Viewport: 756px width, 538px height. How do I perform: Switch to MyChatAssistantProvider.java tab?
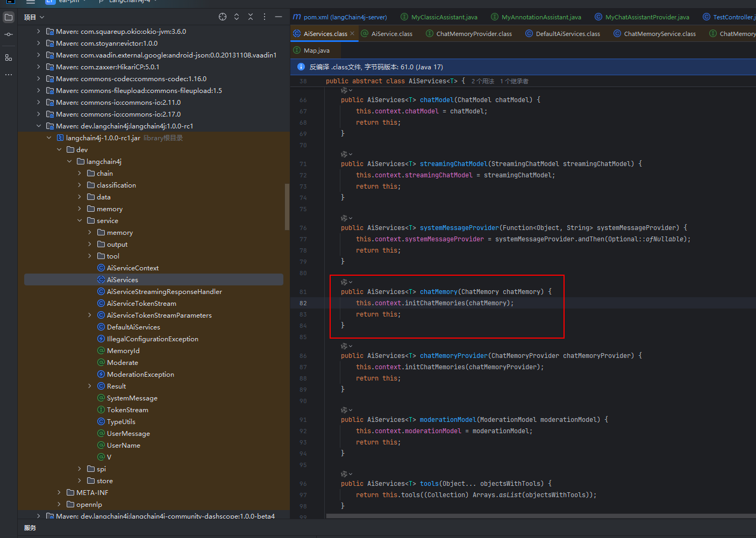coord(642,17)
